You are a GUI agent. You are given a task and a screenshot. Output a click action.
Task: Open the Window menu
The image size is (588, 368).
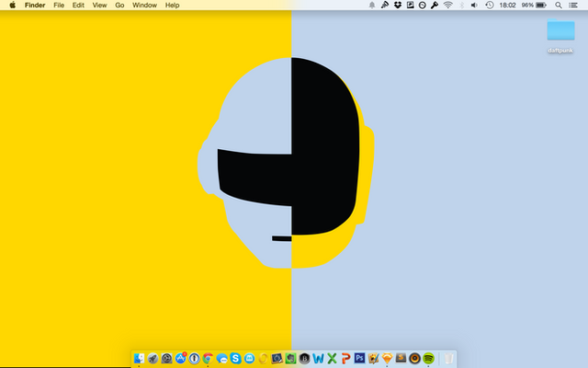click(144, 6)
